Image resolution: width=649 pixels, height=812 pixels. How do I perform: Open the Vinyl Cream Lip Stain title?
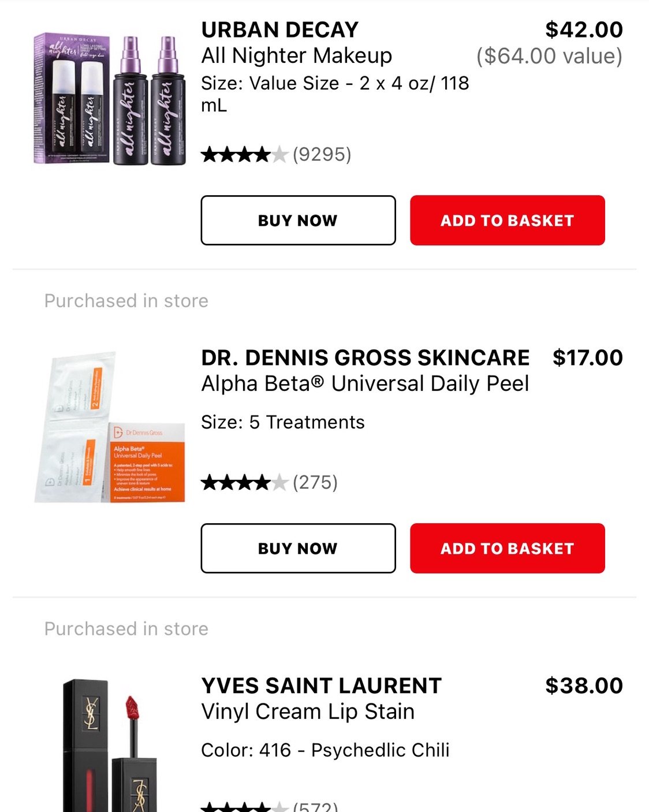(x=308, y=712)
